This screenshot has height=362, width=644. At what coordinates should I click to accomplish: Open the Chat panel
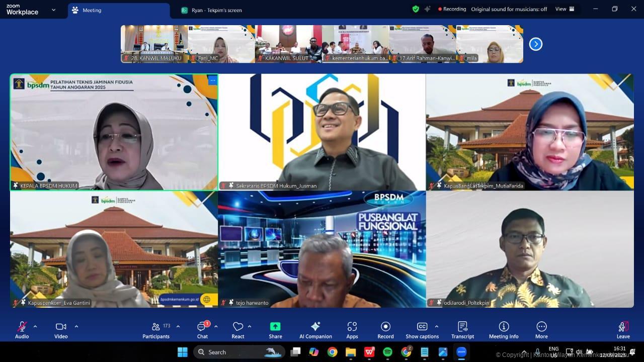[x=202, y=329]
